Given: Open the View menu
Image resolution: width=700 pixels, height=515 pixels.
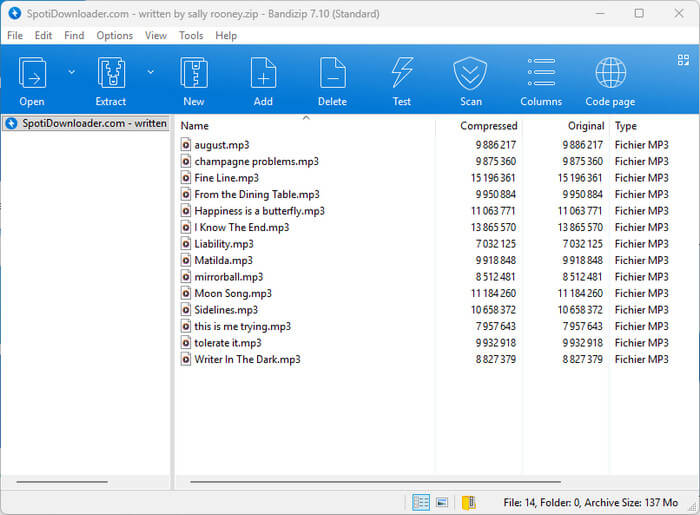Looking at the screenshot, I should point(156,35).
